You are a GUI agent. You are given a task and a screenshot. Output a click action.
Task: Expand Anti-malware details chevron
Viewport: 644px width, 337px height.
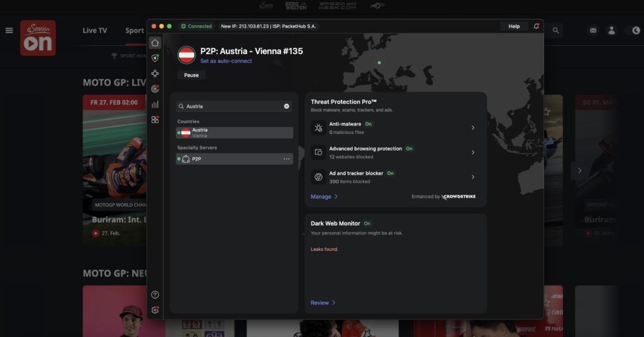point(473,128)
